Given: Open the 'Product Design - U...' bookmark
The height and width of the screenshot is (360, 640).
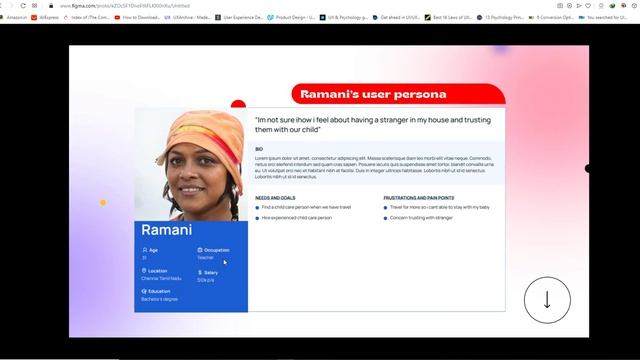Looking at the screenshot, I should click(x=291, y=18).
